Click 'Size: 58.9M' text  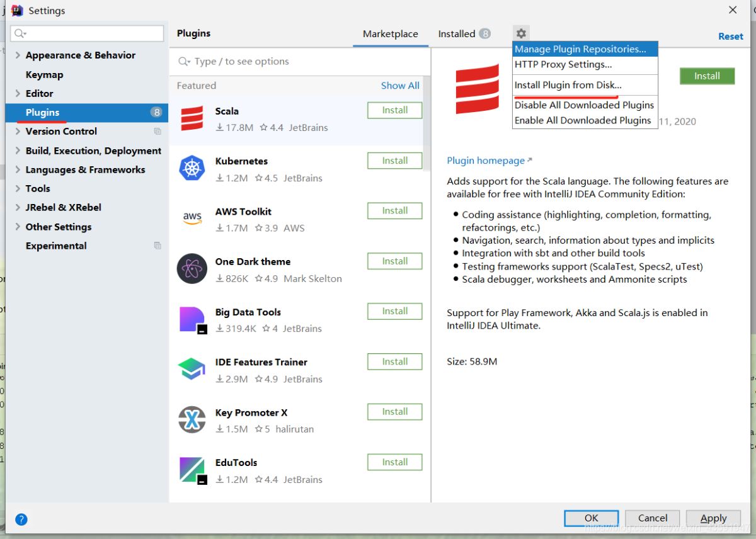[472, 361]
